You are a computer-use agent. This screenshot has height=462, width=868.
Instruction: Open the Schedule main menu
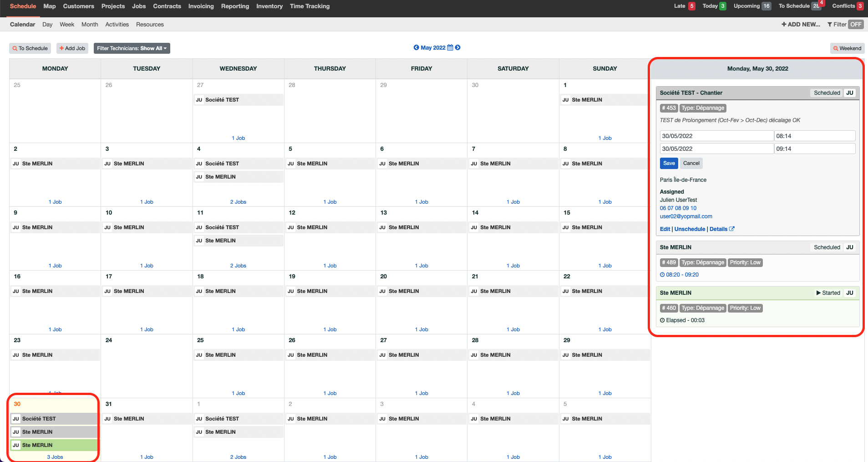[23, 6]
